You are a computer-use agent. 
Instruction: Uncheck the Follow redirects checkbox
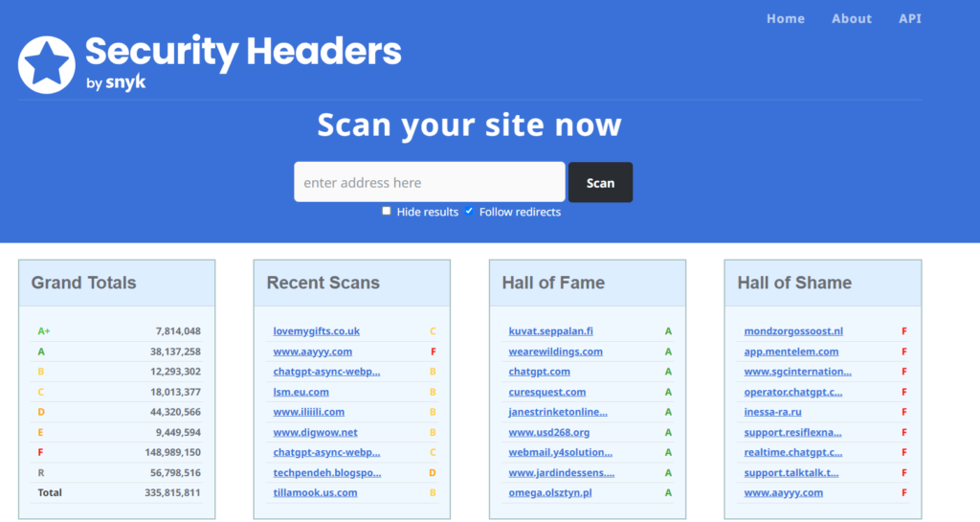[x=469, y=212]
